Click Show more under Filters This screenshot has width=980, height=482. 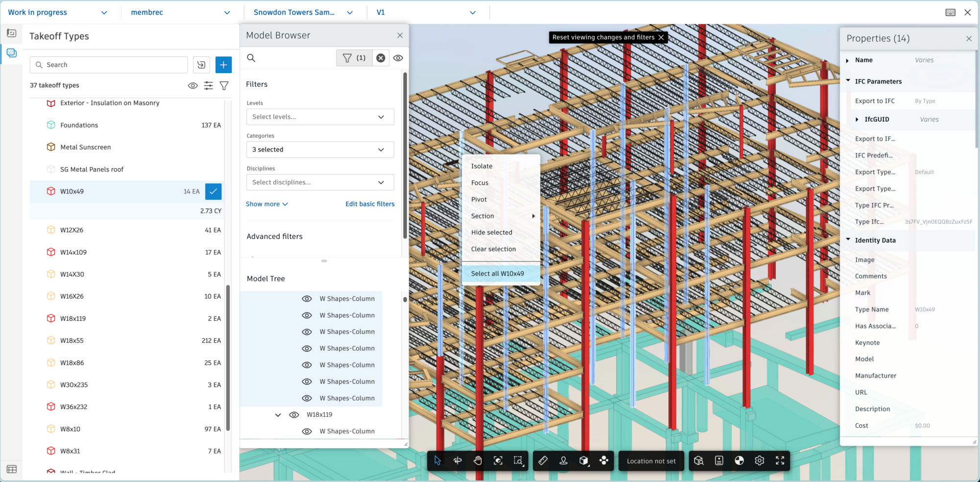pyautogui.click(x=267, y=204)
